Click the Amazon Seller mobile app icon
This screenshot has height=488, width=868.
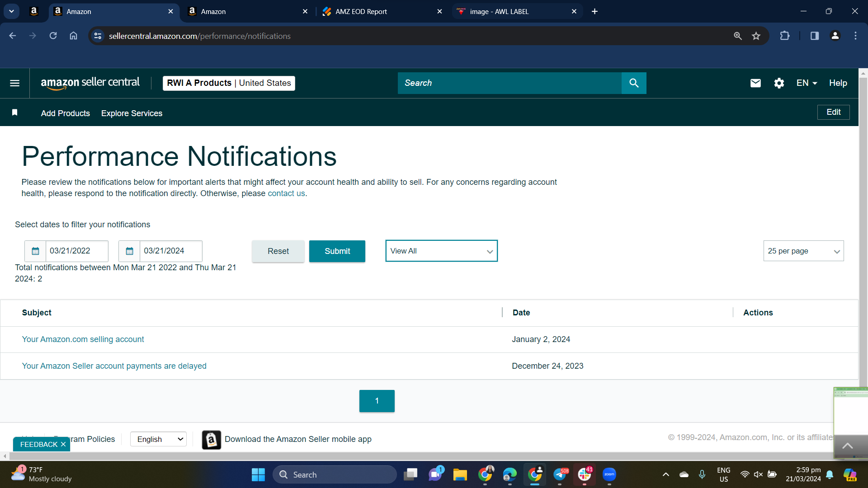211,440
